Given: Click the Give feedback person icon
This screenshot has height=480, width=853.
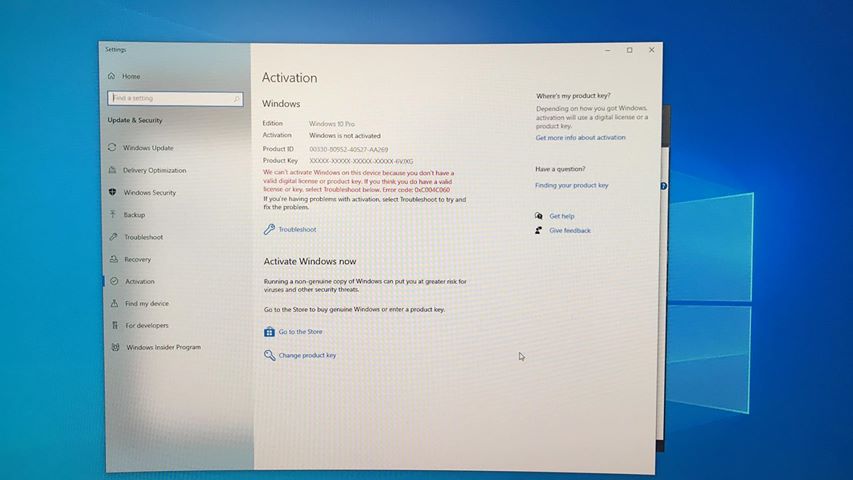Looking at the screenshot, I should tap(539, 230).
